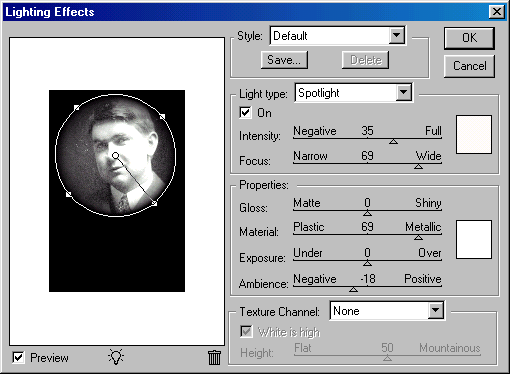Click the Intensity slider thumb
Image resolution: width=510 pixels, height=374 pixels.
393,142
